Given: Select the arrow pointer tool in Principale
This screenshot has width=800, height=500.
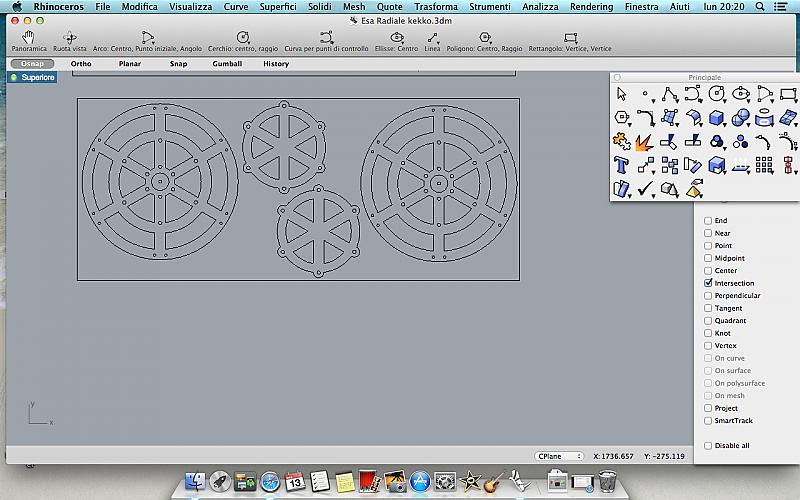Looking at the screenshot, I should 622,94.
